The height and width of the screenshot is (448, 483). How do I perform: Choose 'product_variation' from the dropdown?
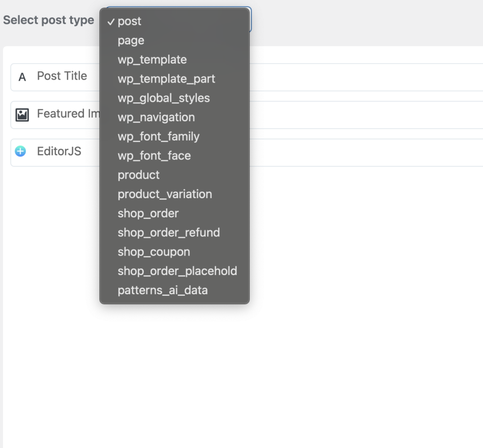165,194
